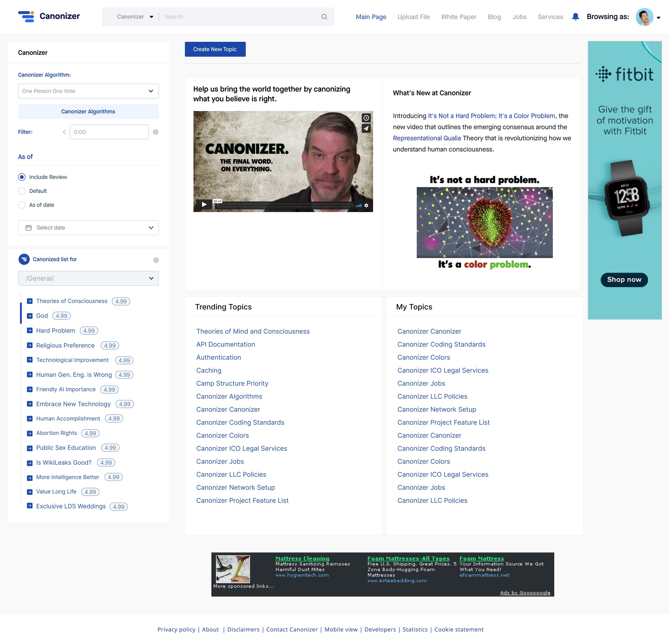Image resolution: width=669 pixels, height=644 pixels.
Task: Click the Search text field
Action: click(x=240, y=17)
